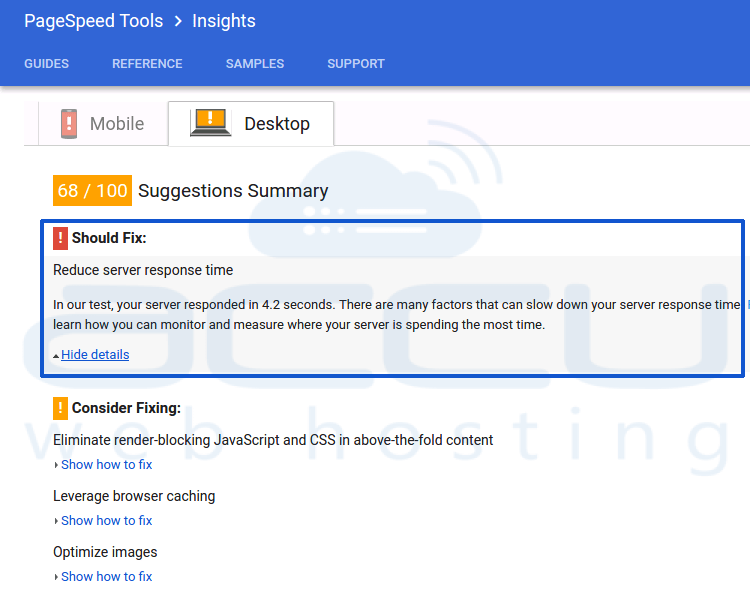This screenshot has width=750, height=596.
Task: Click the Consider Fixing heading text
Action: click(126, 408)
